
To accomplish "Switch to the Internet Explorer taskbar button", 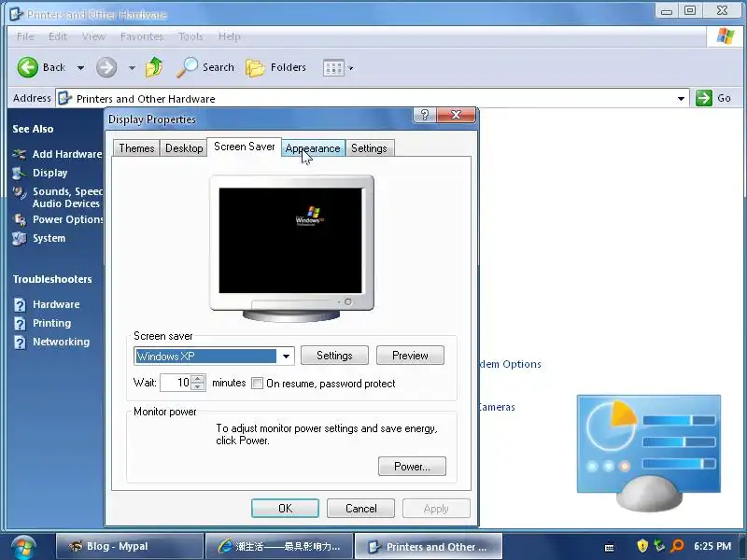I will (279, 547).
